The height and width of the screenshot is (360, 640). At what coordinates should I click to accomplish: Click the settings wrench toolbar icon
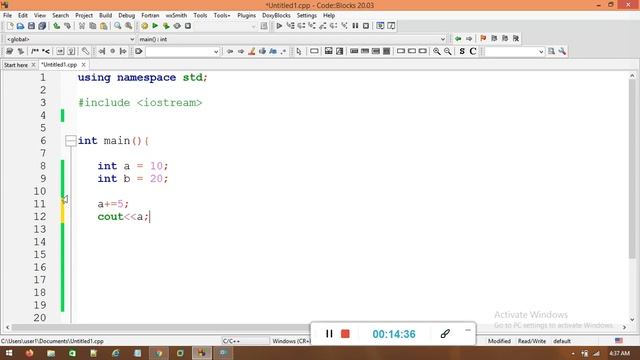coord(562,51)
